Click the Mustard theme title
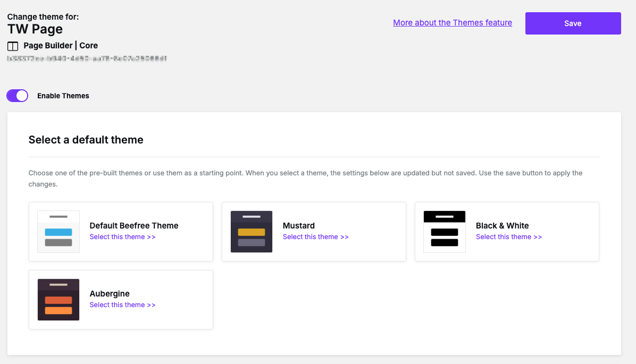636x364 pixels. 299,226
